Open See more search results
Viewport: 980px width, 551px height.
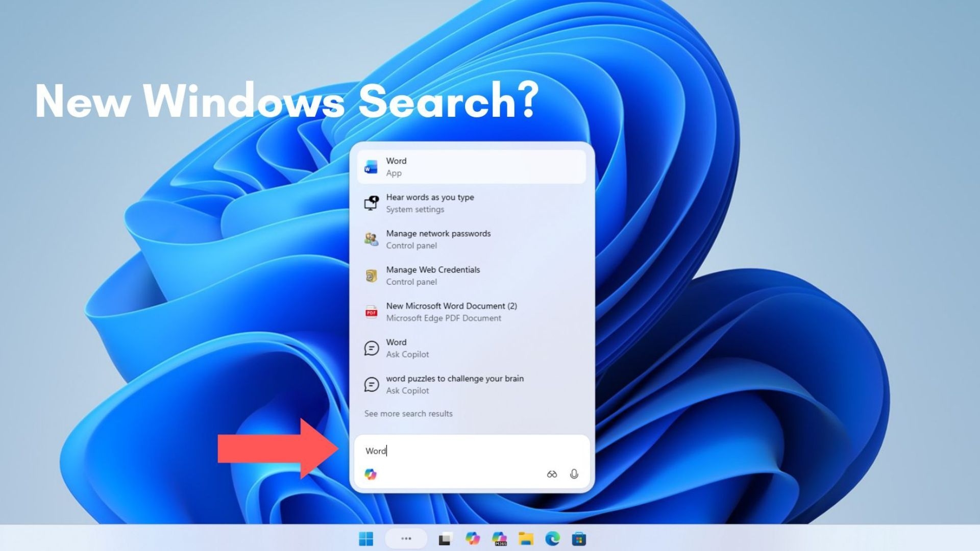point(407,413)
